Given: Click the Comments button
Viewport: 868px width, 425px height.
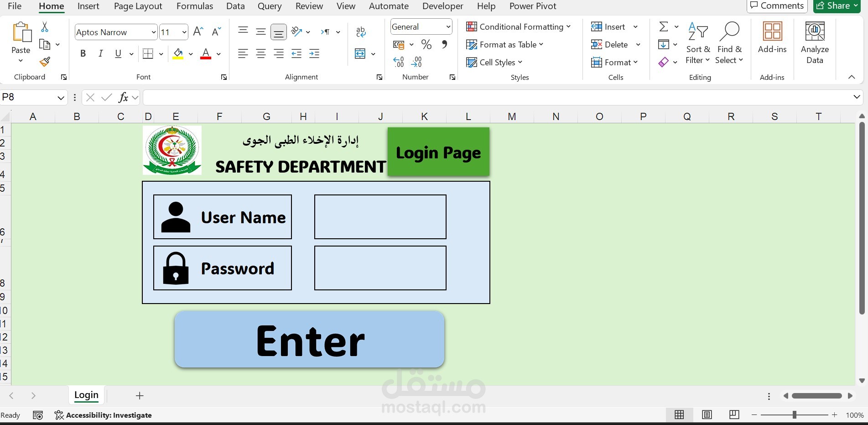Looking at the screenshot, I should point(777,6).
